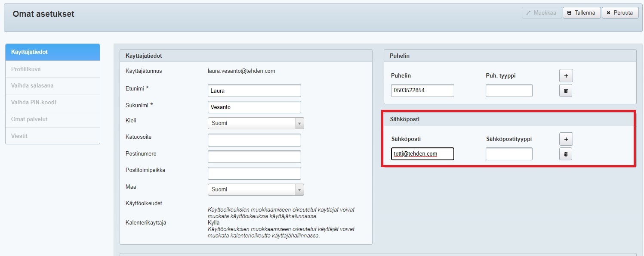Select the Viestit sidebar item
Screen dimensions: 644x256
(52, 136)
